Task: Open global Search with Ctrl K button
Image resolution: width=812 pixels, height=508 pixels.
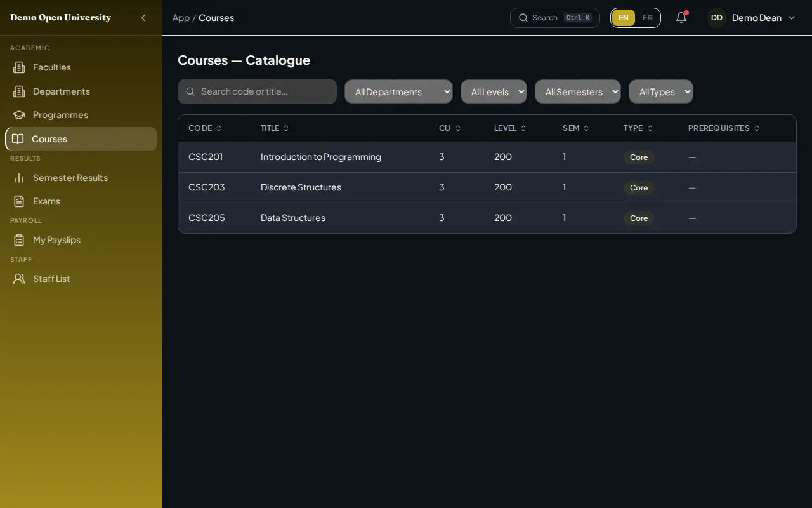Action: (x=555, y=18)
